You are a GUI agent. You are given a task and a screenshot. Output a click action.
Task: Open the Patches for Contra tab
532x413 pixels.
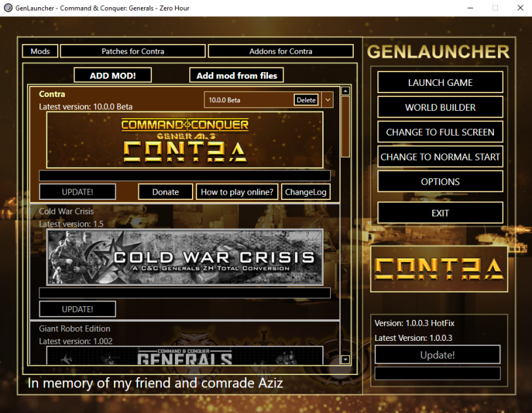pyautogui.click(x=132, y=51)
